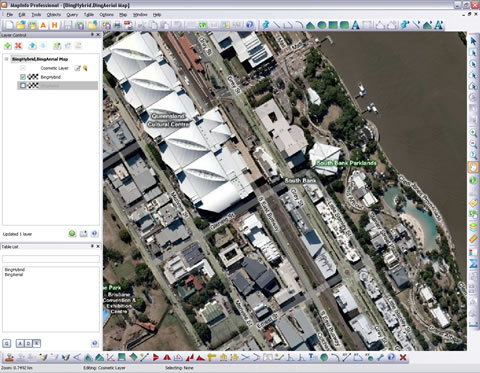Toggle BingHybrid layer visibility checkbox
480x373 pixels.
tap(23, 77)
